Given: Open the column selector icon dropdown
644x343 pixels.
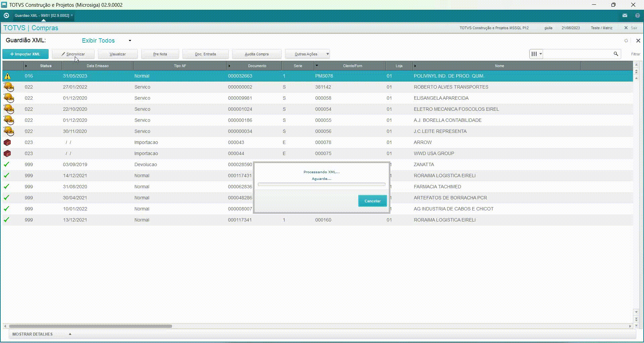Looking at the screenshot, I should point(536,54).
